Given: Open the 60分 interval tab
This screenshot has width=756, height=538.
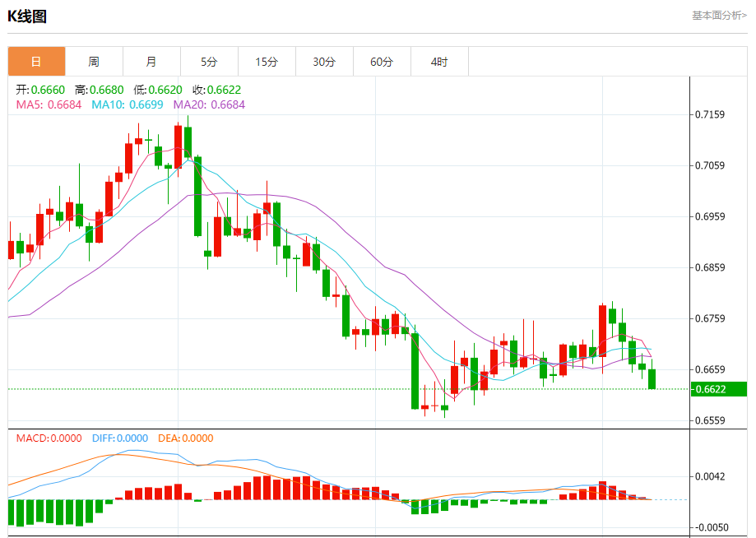Looking at the screenshot, I should click(382, 61).
